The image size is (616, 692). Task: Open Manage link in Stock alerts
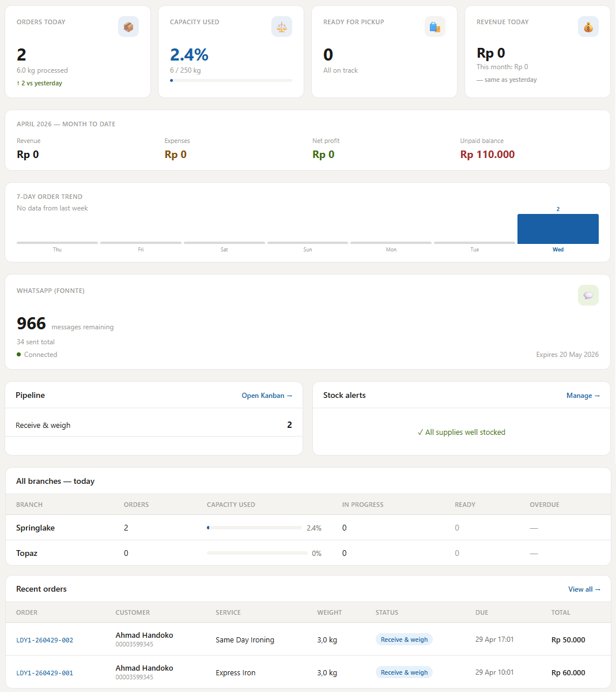click(583, 396)
